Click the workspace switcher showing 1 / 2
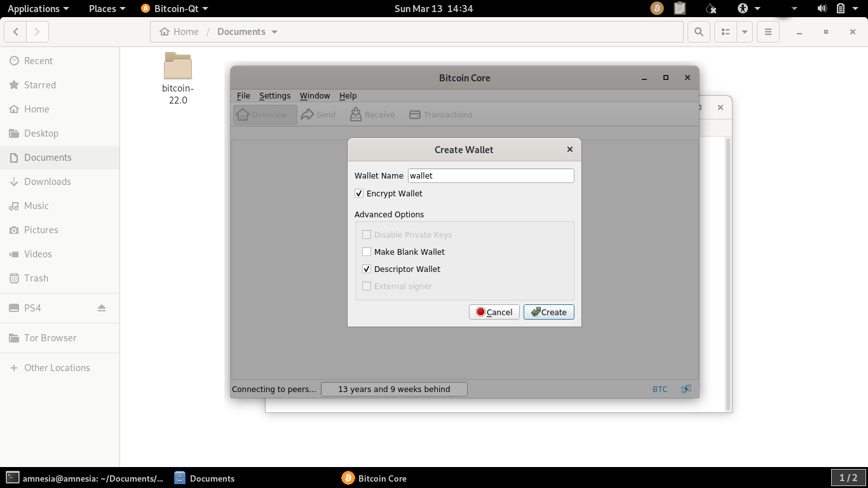Screen dimensions: 868x488 (848, 478)
